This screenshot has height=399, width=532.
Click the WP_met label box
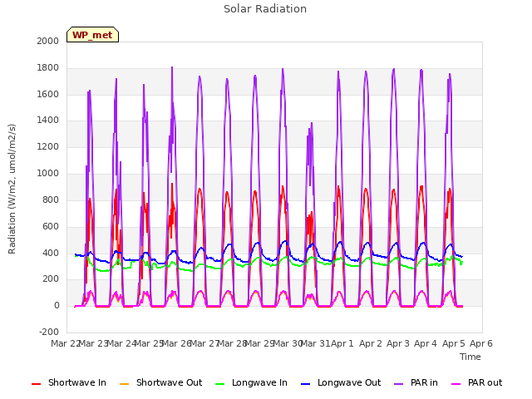pos(92,35)
